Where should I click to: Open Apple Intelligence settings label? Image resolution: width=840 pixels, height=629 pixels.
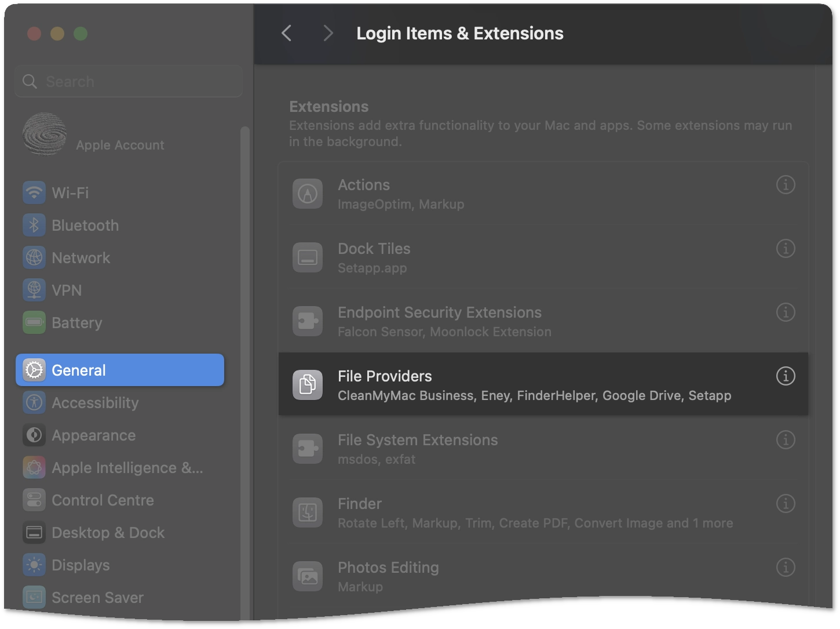pyautogui.click(x=127, y=467)
